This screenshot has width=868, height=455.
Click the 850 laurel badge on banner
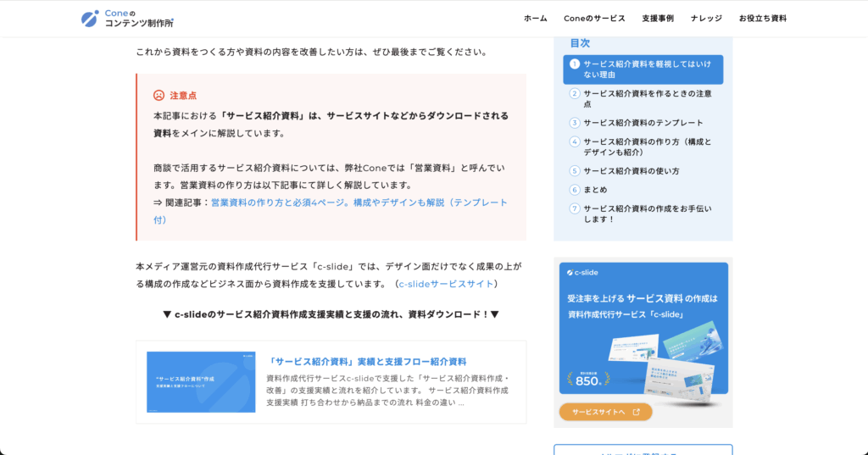pos(588,380)
